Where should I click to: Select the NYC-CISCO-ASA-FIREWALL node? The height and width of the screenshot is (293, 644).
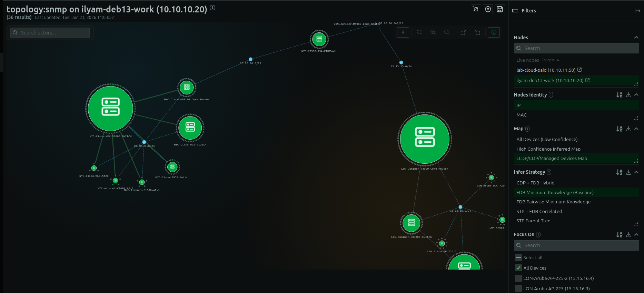(x=319, y=39)
